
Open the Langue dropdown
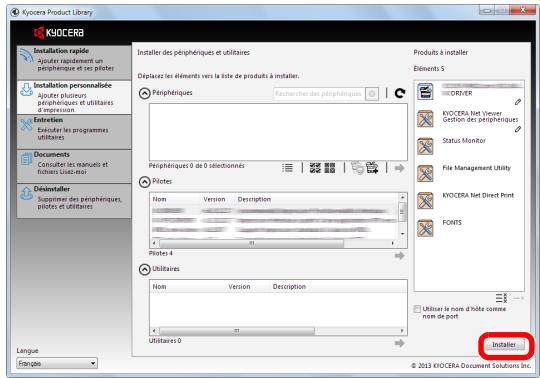coord(57,363)
